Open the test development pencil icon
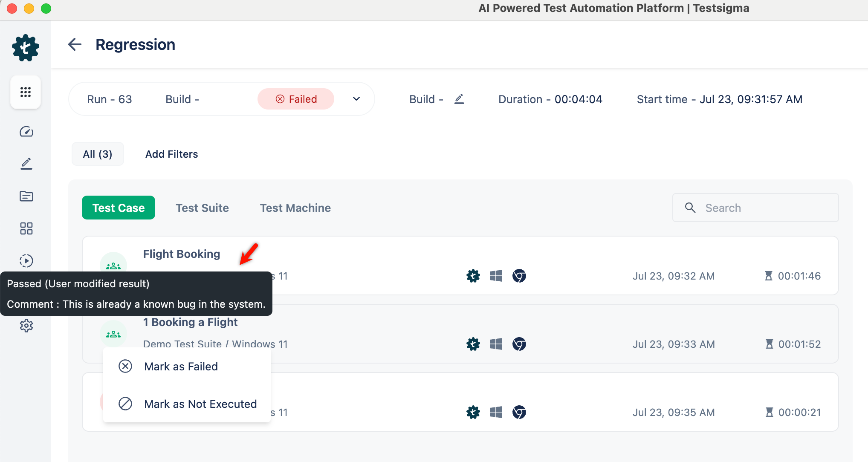 coord(26,164)
